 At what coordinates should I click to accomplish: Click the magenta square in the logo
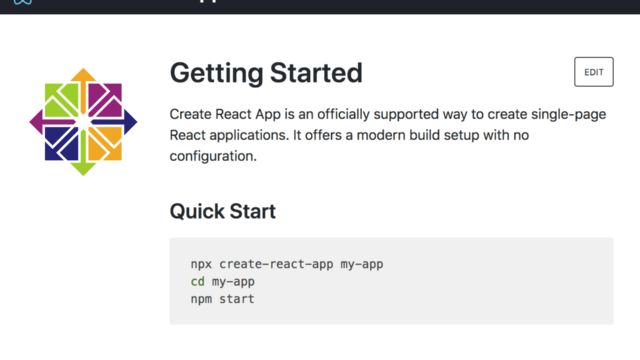[x=105, y=100]
